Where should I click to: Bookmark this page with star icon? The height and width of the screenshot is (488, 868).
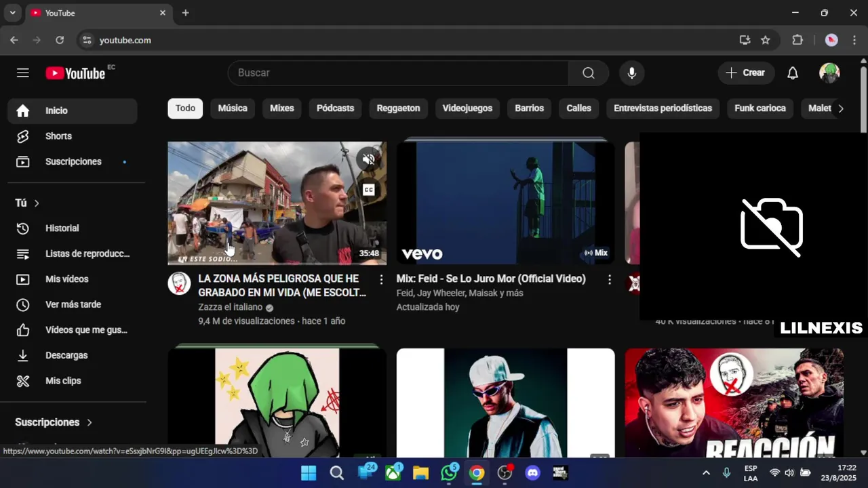(x=766, y=40)
